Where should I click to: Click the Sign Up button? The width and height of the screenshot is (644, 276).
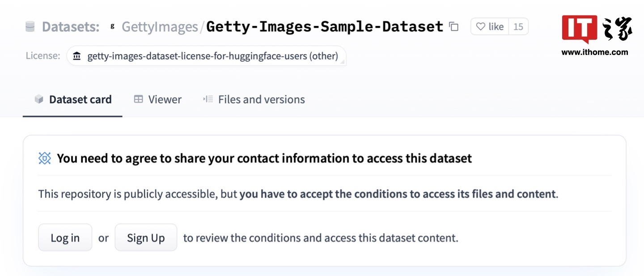click(146, 238)
